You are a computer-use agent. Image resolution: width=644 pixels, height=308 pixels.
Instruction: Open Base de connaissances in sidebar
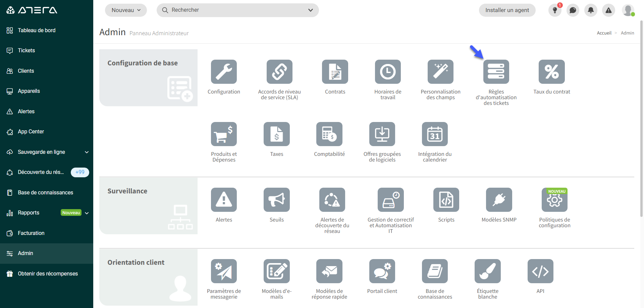(47, 192)
